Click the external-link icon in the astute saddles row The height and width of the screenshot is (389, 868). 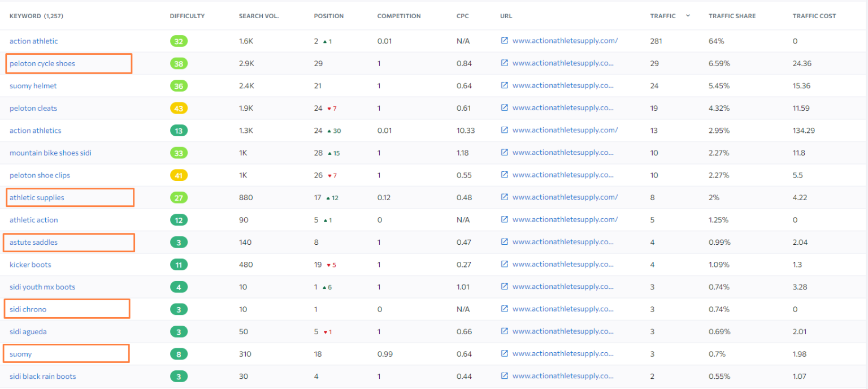[x=505, y=242]
